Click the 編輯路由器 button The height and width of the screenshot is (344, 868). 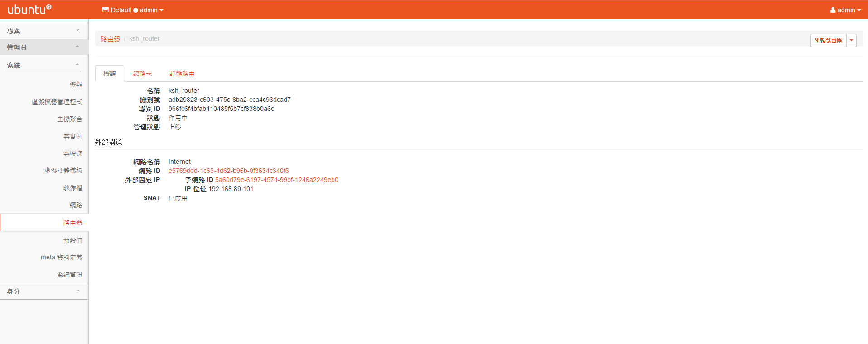(x=828, y=41)
